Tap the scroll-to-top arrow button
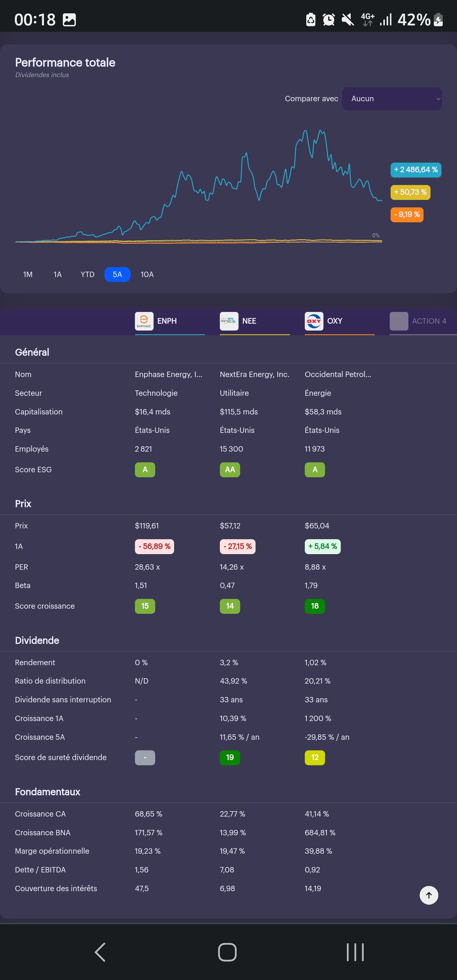The height and width of the screenshot is (980, 457). pos(429,895)
